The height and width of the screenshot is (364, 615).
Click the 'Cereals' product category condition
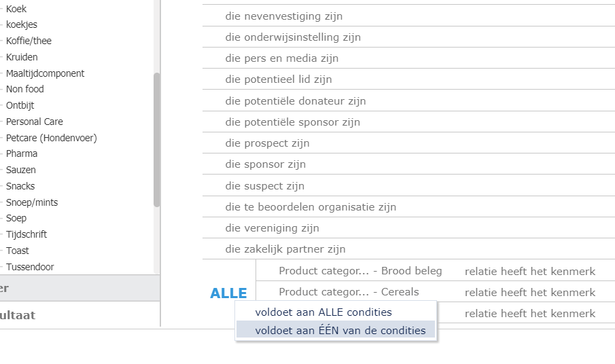coord(349,292)
